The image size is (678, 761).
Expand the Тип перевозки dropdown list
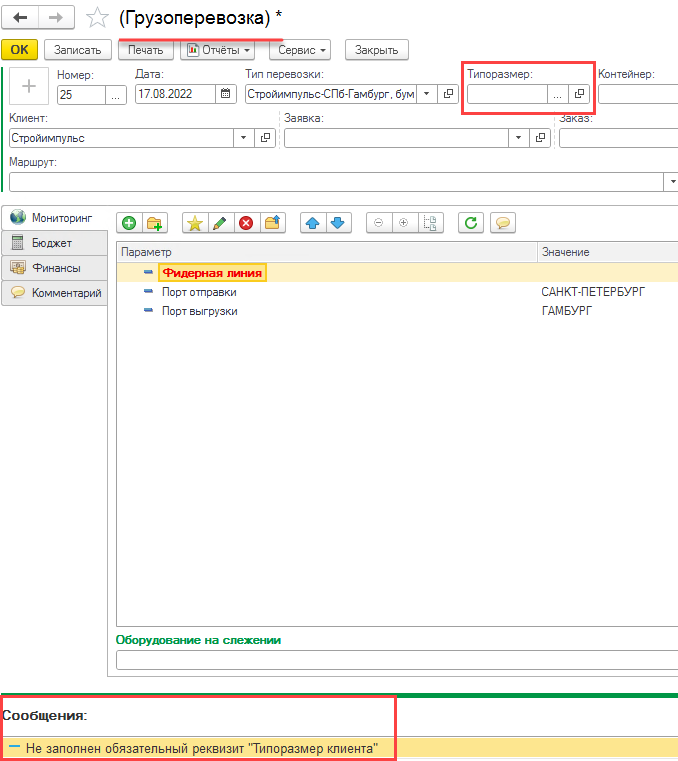click(426, 94)
